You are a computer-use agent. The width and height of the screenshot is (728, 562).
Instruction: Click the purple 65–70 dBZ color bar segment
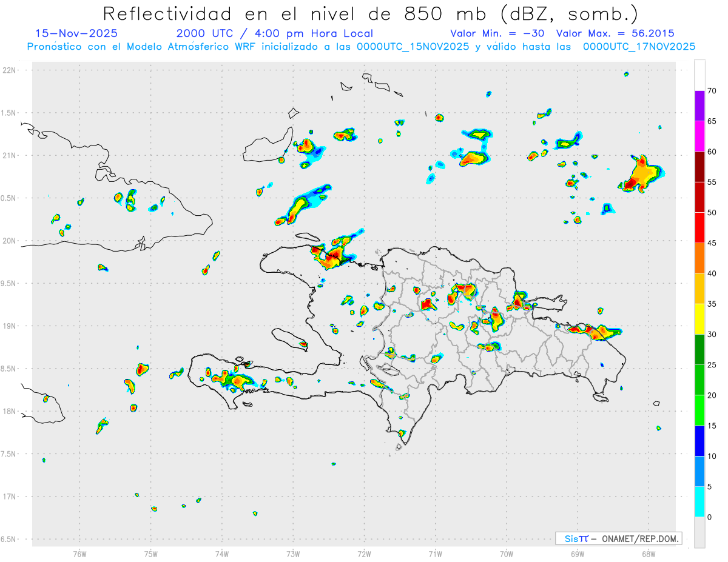tap(699, 106)
